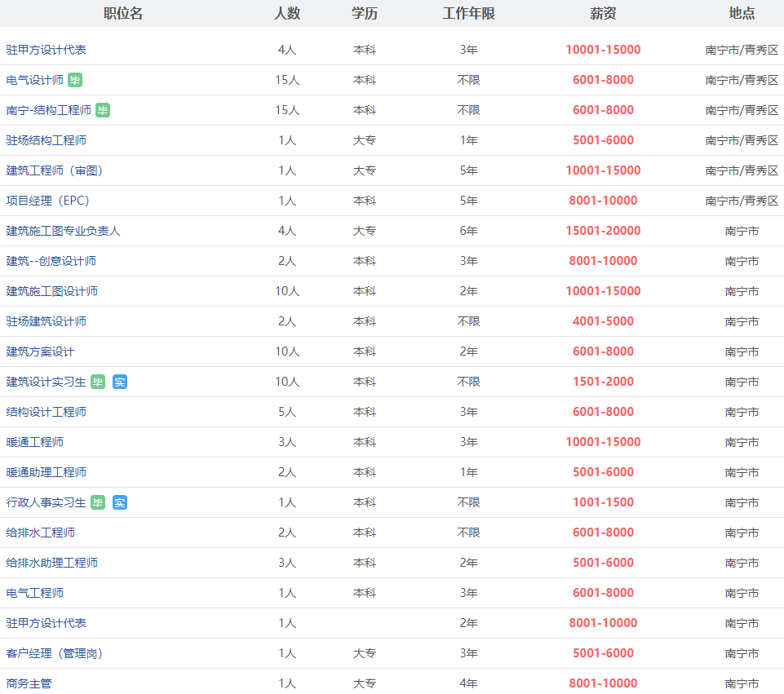Click the green 毕 badge beside 南宁-结构工程师
The height and width of the screenshot is (694, 784).
103,110
